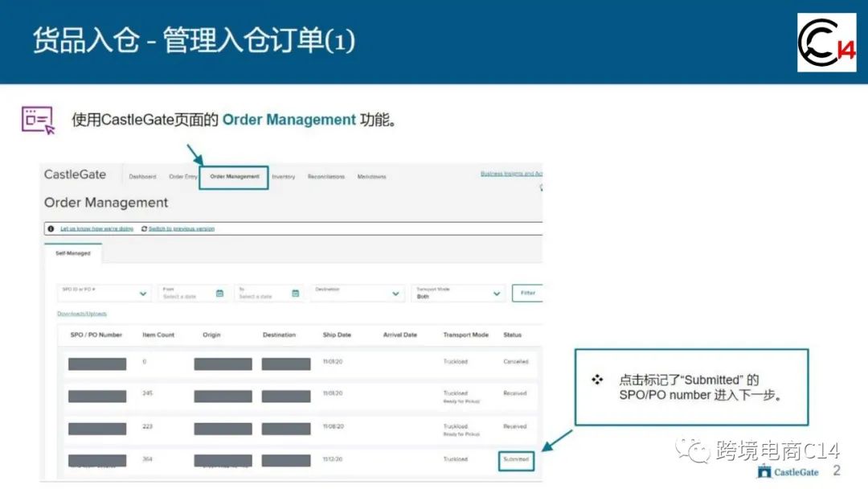The image size is (868, 489).
Task: Click Truckload in the Cancelled row
Action: click(x=456, y=362)
